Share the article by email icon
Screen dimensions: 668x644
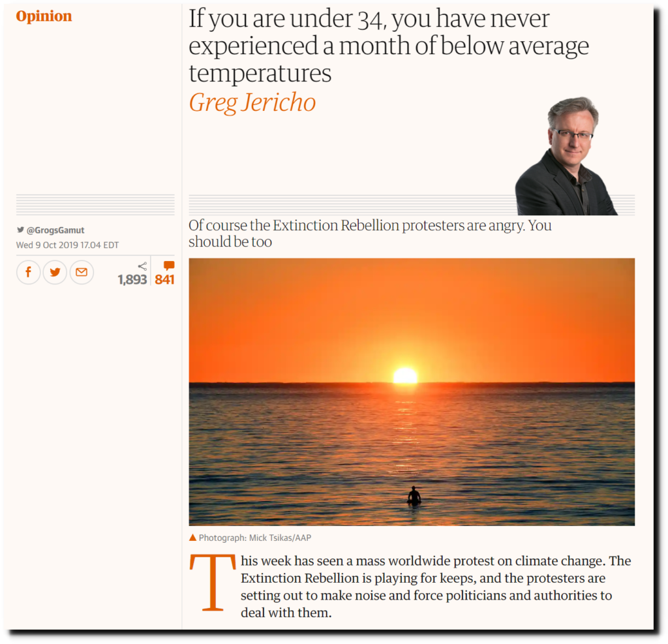click(82, 272)
